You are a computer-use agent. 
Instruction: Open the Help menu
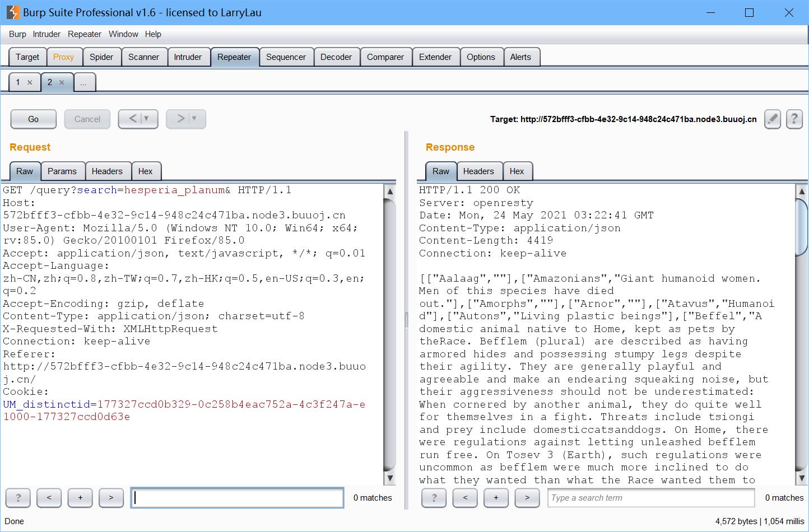153,34
